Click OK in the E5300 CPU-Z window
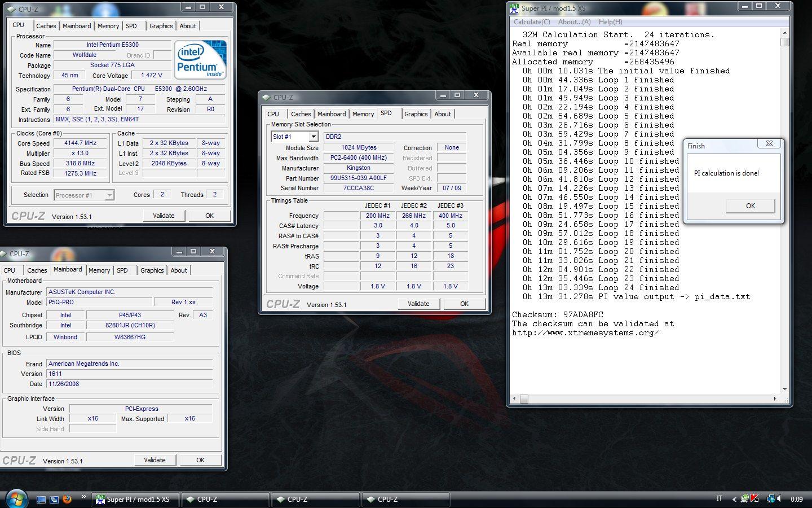The image size is (812, 508). [x=209, y=216]
